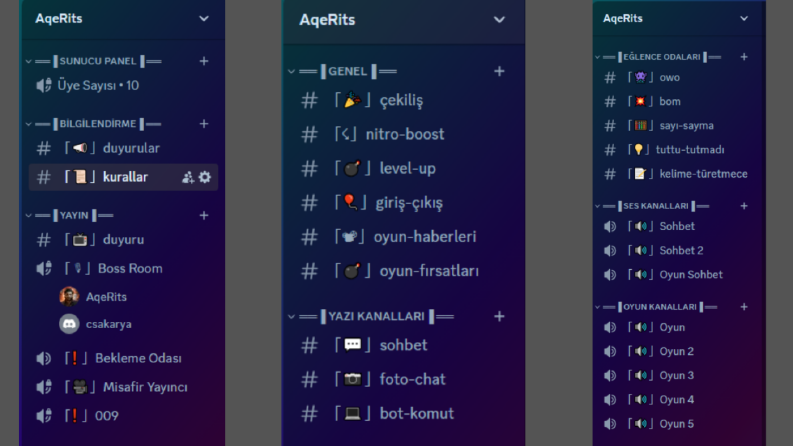Add channel to YAYIN category
793x446 pixels.
(204, 215)
